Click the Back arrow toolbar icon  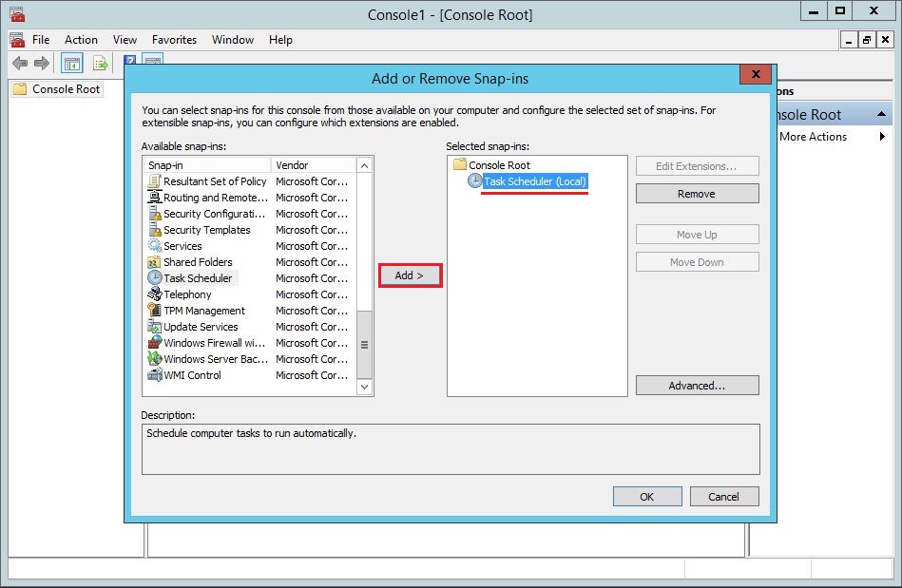[x=20, y=63]
